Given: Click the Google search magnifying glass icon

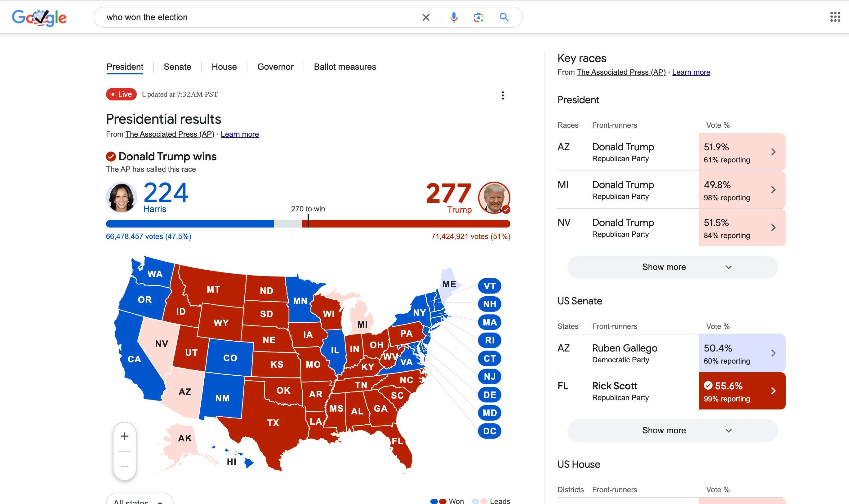Looking at the screenshot, I should coord(504,17).
